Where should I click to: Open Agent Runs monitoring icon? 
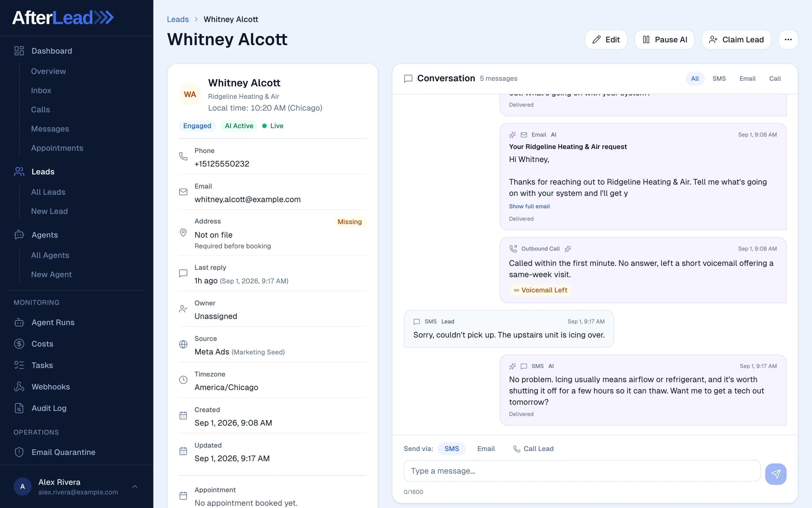pos(19,322)
